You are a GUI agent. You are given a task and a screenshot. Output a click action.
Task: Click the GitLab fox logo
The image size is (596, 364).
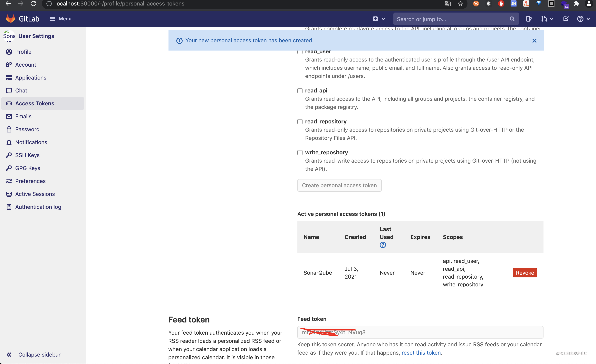10,19
